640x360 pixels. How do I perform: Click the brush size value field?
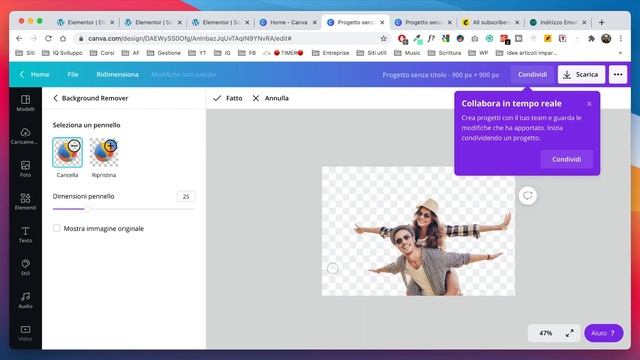186,196
